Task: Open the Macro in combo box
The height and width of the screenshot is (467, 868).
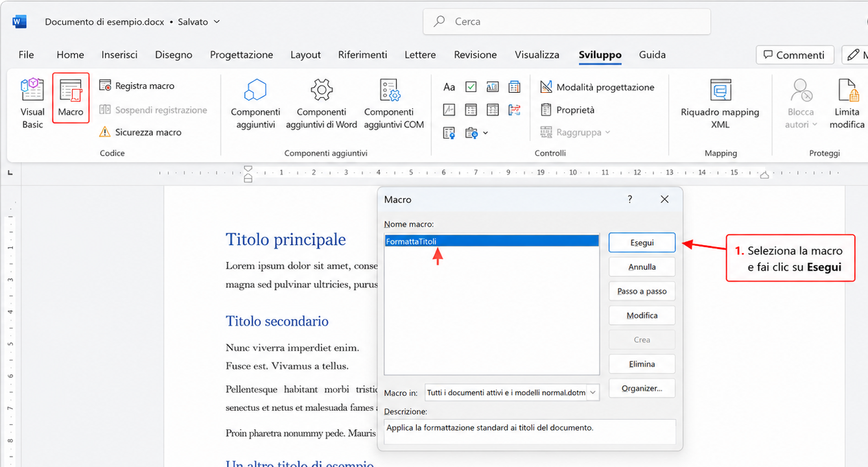Action: 512,392
